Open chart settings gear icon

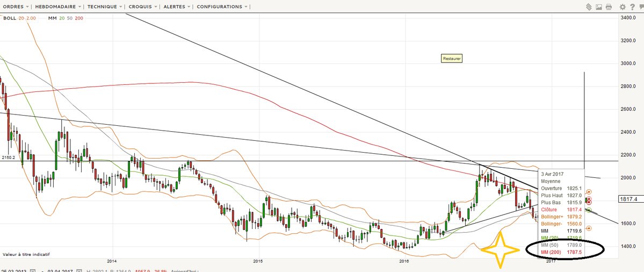pyautogui.click(x=623, y=7)
